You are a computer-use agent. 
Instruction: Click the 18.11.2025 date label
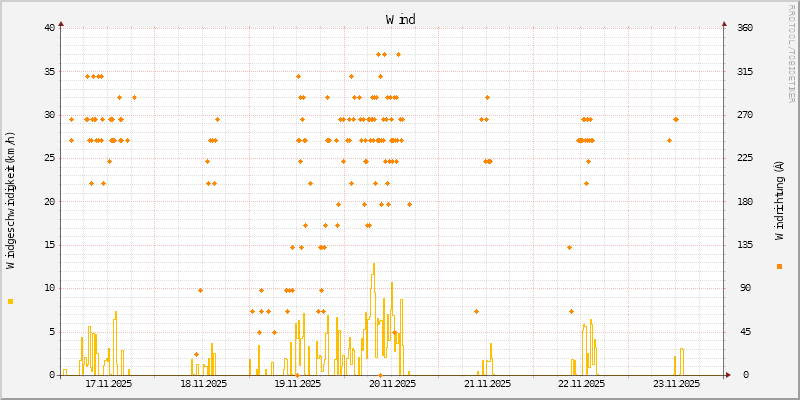tap(203, 383)
